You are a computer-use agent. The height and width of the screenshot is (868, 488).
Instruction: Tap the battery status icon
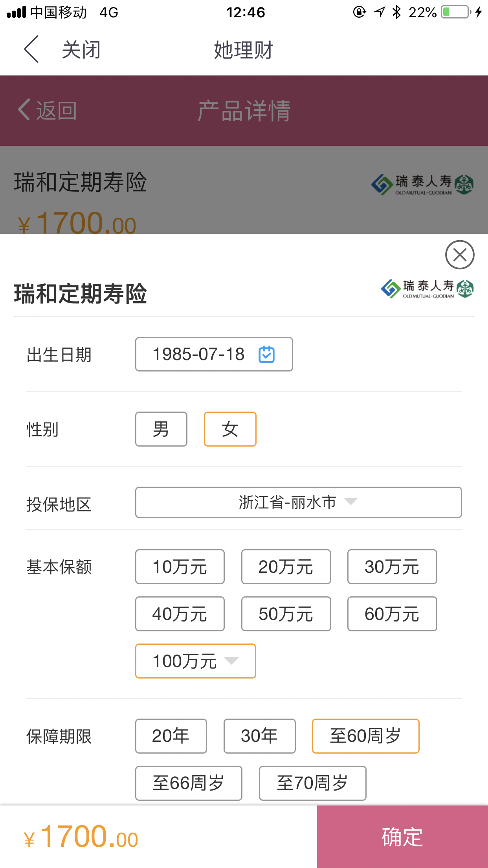coord(456,12)
